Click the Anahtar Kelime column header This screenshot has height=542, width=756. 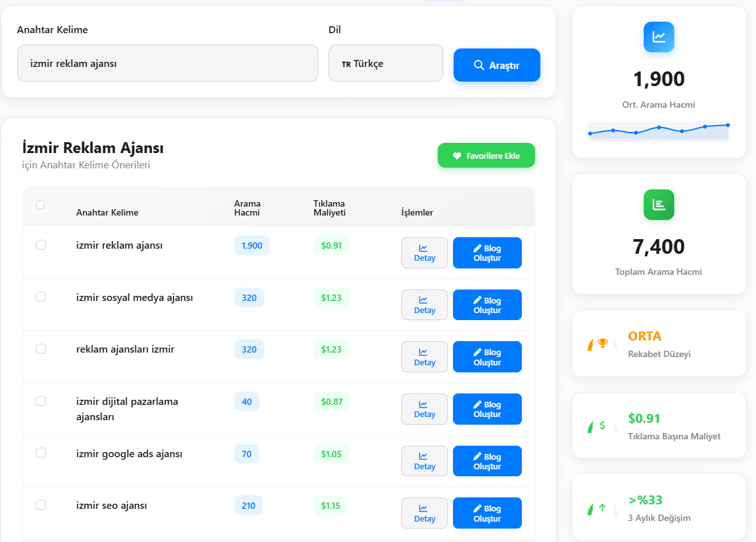[107, 212]
